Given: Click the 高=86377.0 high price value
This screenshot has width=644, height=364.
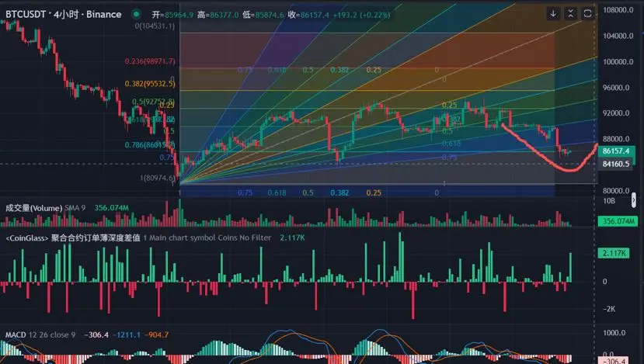Looking at the screenshot, I should pyautogui.click(x=218, y=15).
